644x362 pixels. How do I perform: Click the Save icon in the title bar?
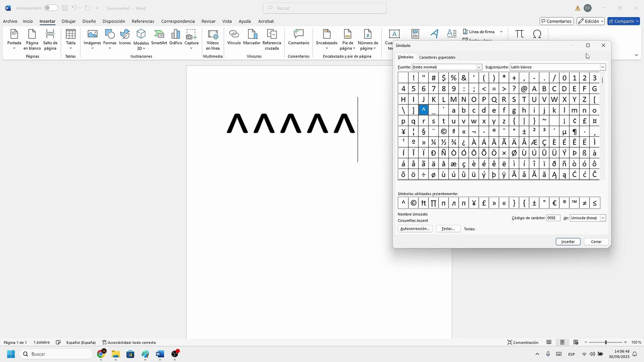(x=64, y=8)
